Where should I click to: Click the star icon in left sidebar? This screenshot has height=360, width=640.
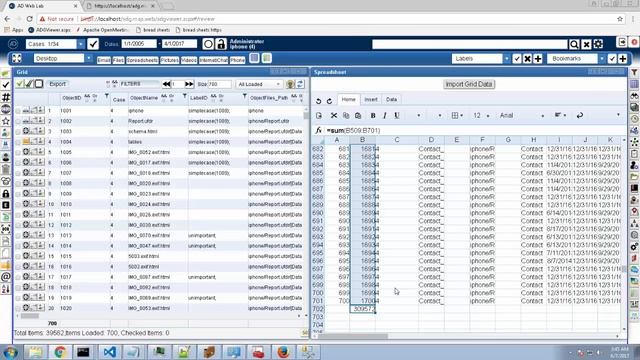coord(6,121)
